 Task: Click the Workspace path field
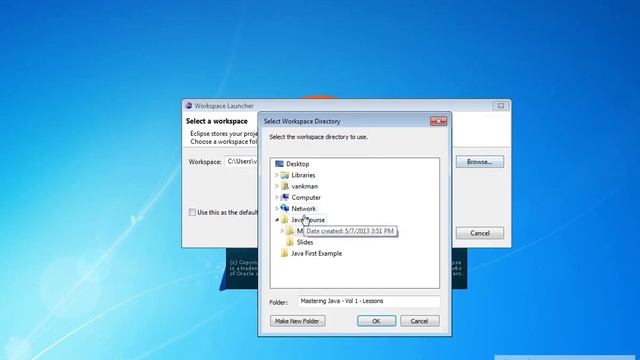[x=242, y=162]
